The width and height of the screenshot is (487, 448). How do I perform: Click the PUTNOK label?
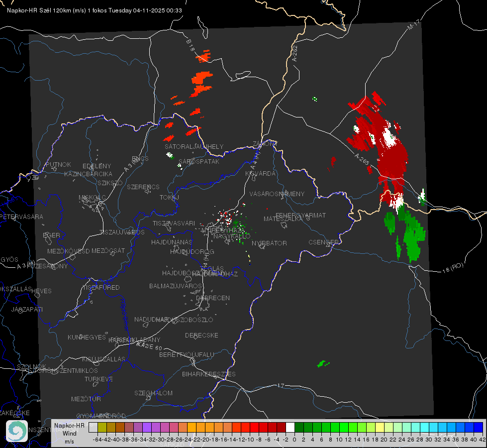coord(58,164)
